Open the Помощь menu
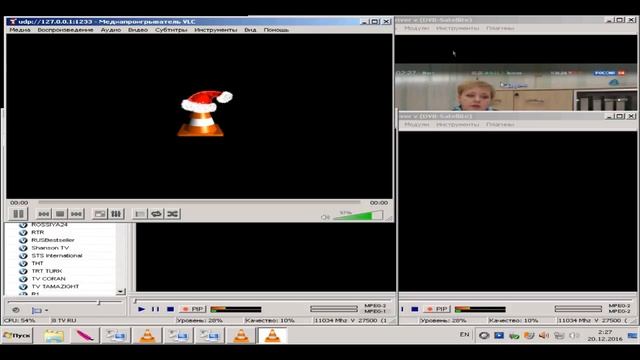 (276, 30)
